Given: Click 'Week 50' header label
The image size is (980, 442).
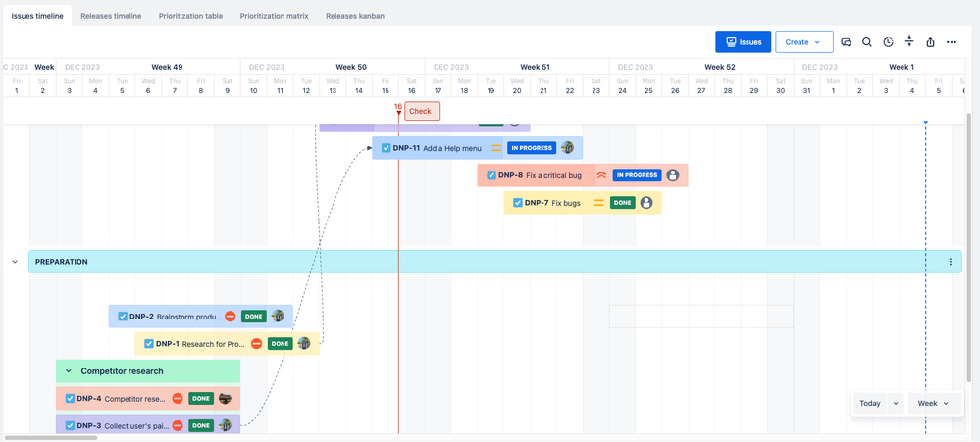Looking at the screenshot, I should coord(351,67).
